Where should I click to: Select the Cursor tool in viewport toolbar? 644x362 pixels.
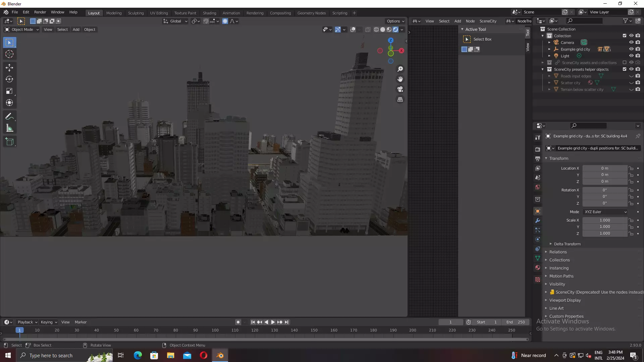point(9,54)
